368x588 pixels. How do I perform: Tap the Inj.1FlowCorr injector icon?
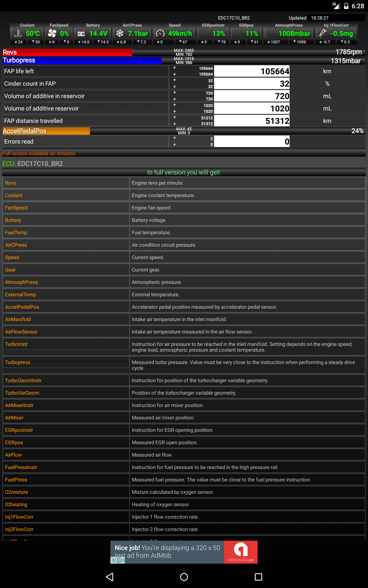point(322,33)
